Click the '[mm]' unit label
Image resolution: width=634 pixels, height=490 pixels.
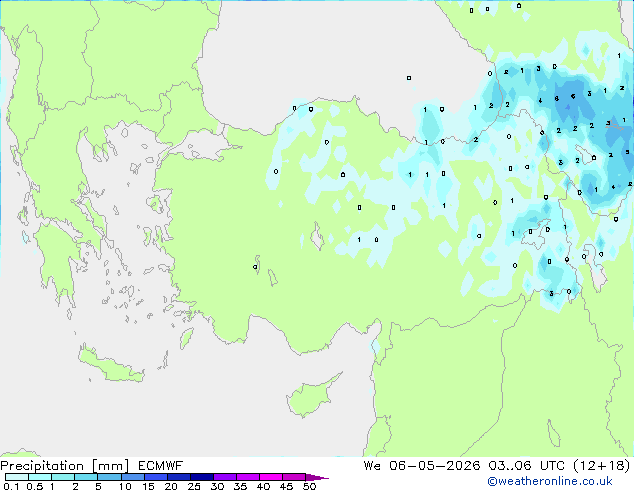click(111, 466)
